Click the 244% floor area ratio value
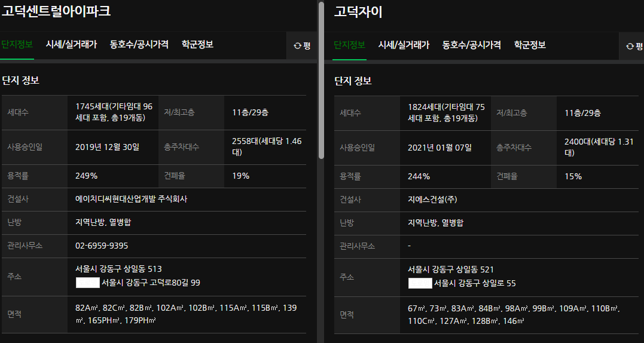The image size is (644, 343). click(x=419, y=176)
